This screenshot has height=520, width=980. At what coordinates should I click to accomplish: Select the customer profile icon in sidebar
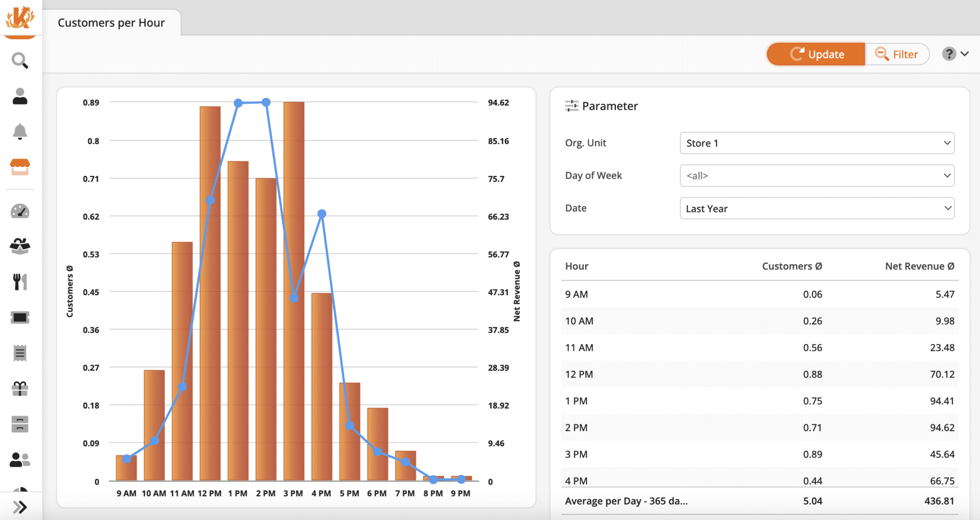tap(20, 96)
